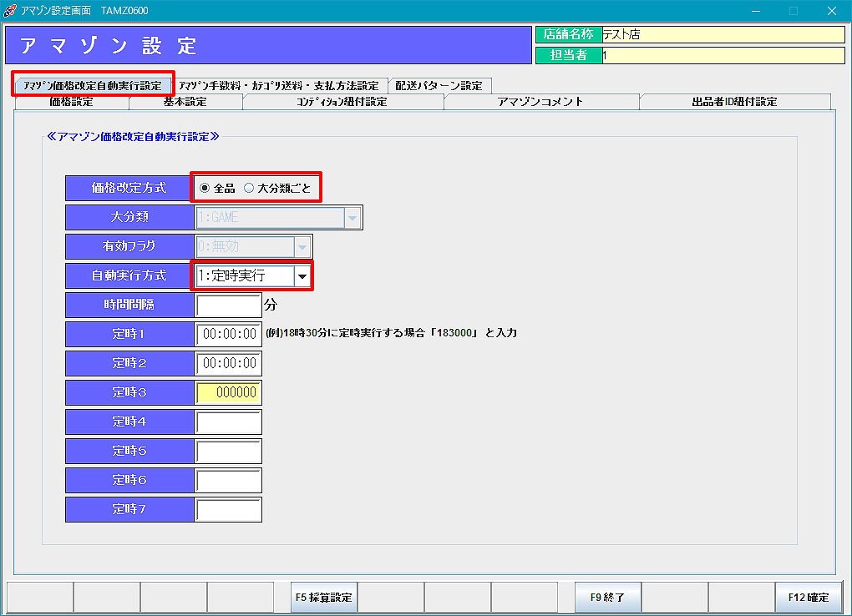Click the yellow 定時3 input field
This screenshot has height=616, width=852.
(228, 393)
